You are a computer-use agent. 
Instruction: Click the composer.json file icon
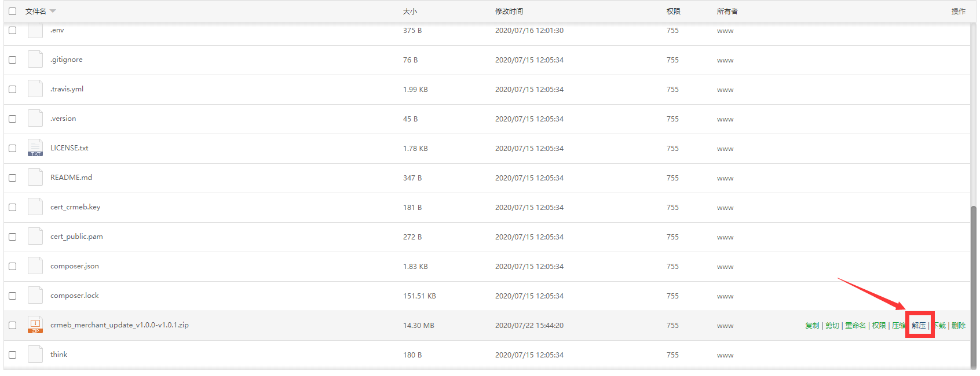click(x=35, y=266)
